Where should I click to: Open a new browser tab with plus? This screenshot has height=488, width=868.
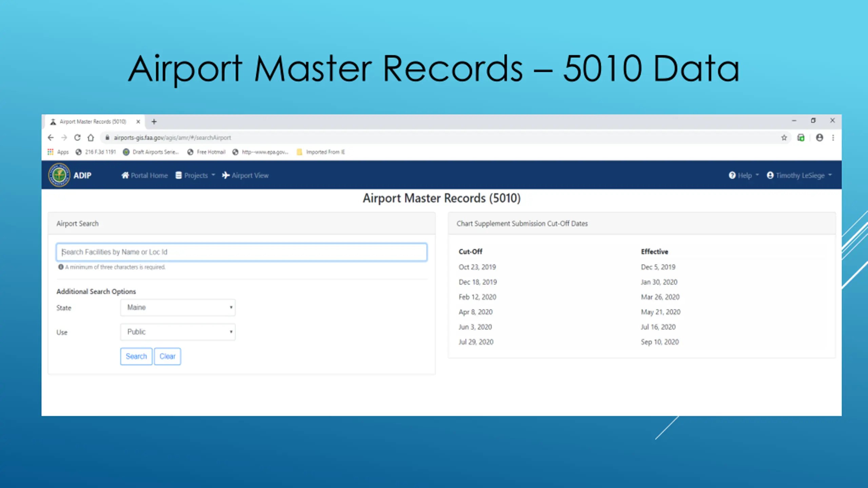click(154, 122)
